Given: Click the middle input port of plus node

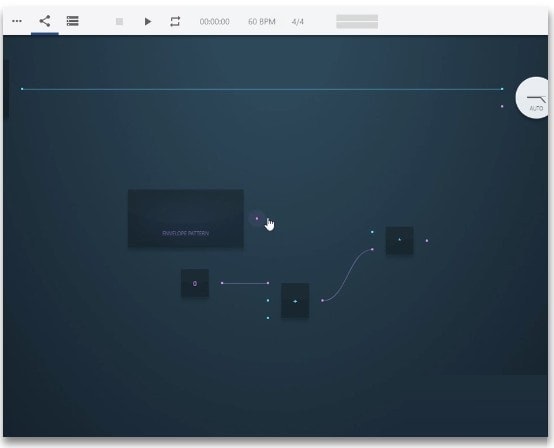Looking at the screenshot, I should [x=268, y=300].
